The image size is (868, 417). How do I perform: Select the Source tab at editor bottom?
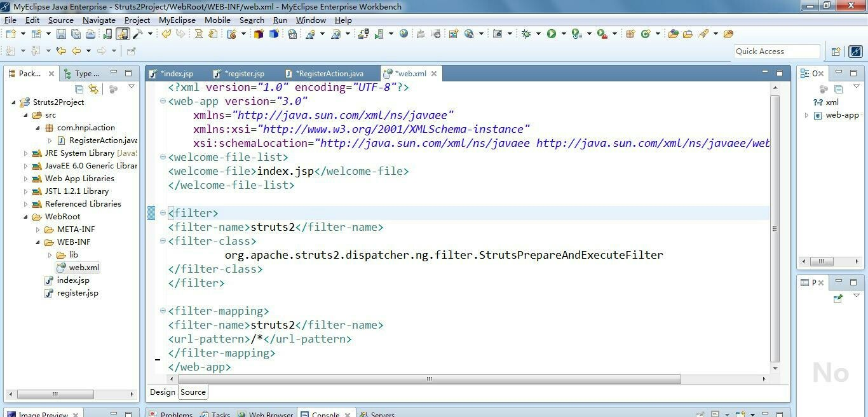(x=193, y=392)
